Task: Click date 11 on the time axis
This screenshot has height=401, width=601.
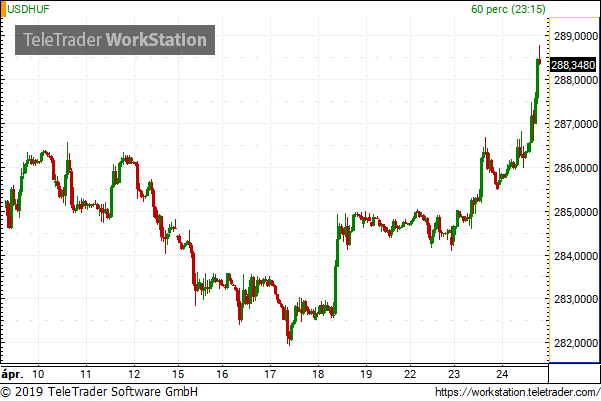Action: click(86, 374)
